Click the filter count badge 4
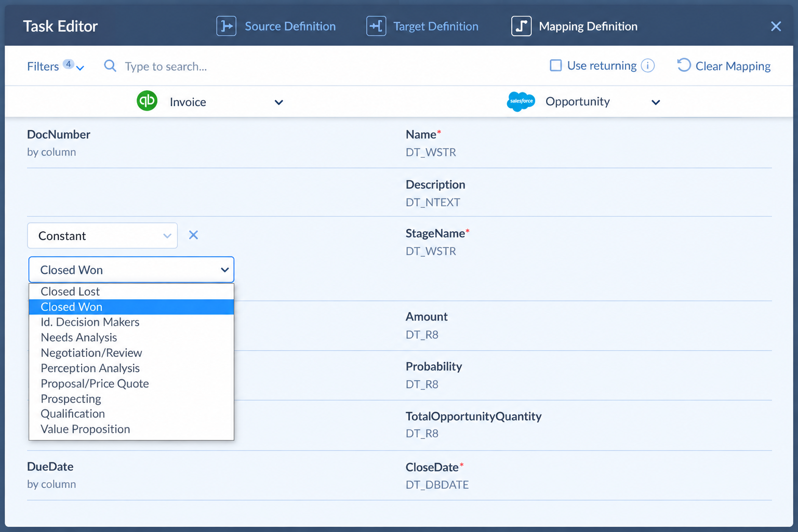 coord(68,64)
